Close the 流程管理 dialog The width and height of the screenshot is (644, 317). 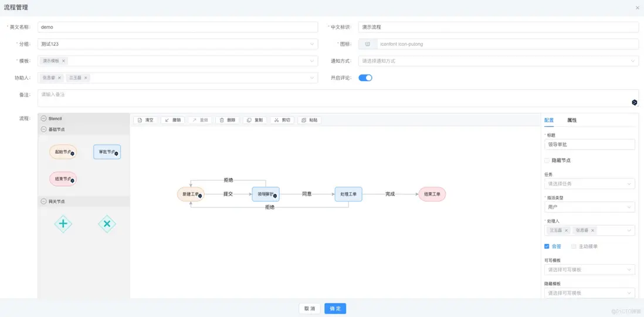point(637,8)
